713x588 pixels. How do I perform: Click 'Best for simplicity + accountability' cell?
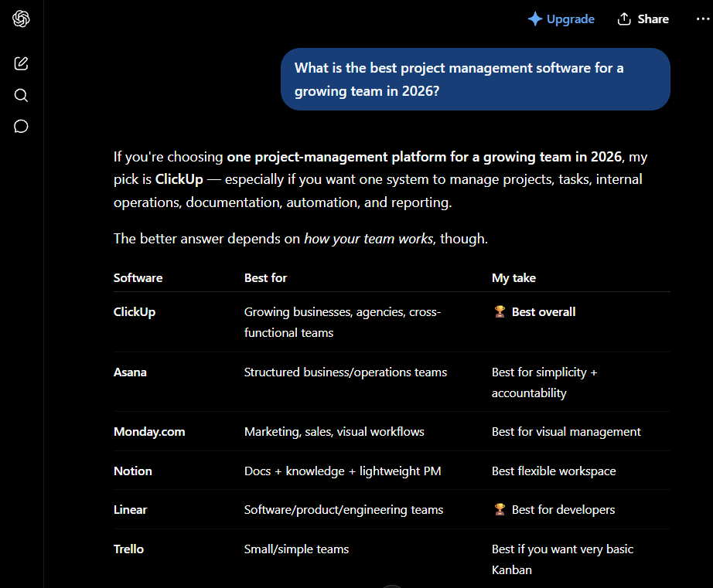(x=544, y=382)
